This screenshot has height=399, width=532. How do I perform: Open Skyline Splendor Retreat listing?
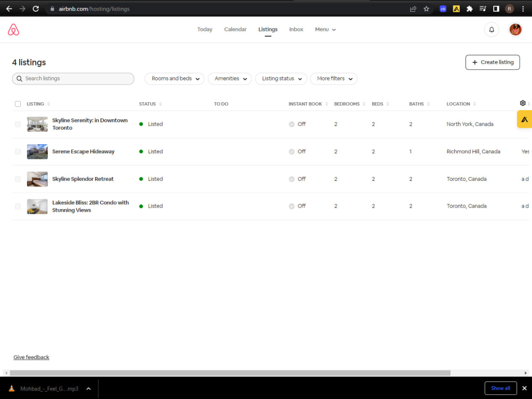[x=83, y=179]
